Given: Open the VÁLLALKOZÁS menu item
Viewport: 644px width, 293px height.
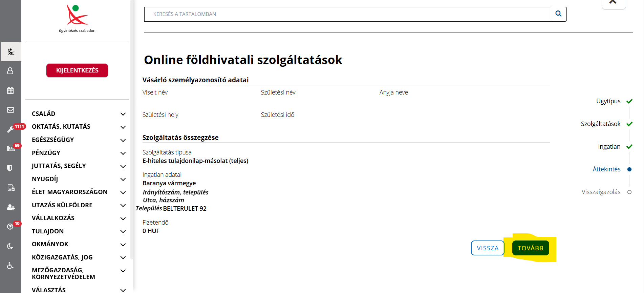Looking at the screenshot, I should point(53,218).
